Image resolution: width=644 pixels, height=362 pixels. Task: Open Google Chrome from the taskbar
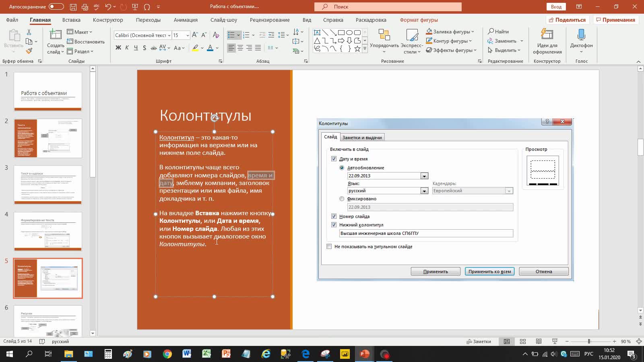(x=167, y=354)
